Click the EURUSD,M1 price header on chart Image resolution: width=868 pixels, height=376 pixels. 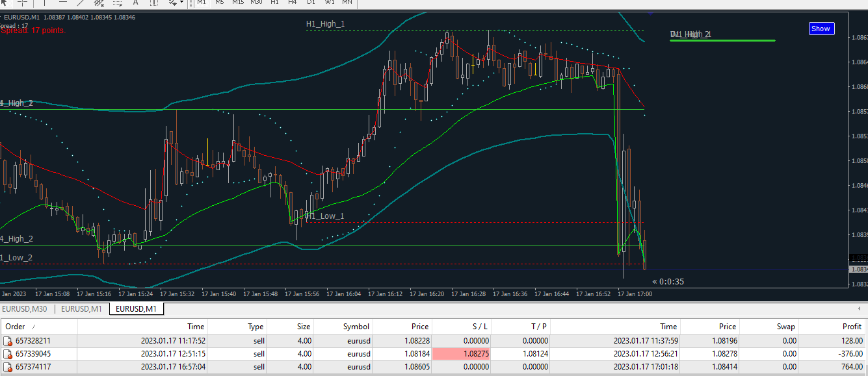pos(70,16)
